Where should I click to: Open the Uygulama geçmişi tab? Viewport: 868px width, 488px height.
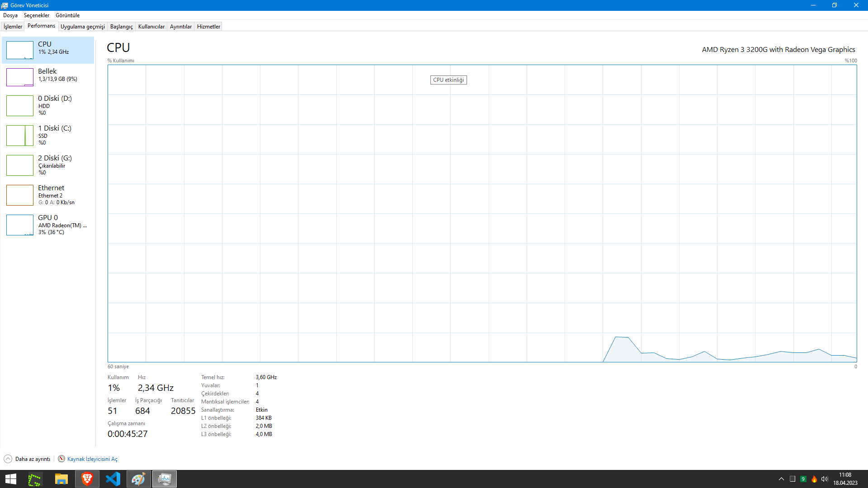83,27
